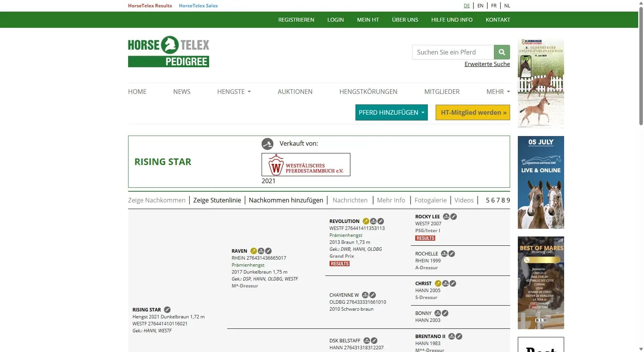Open the PFERD HINZUFÜGEN dropdown
Screen dimensions: 644x352
click(391, 112)
